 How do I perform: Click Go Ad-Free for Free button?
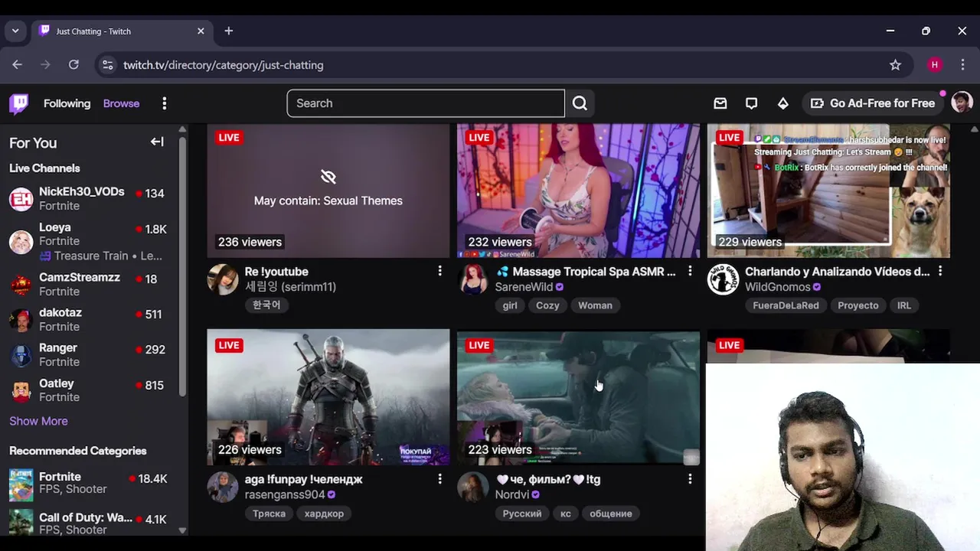click(873, 103)
